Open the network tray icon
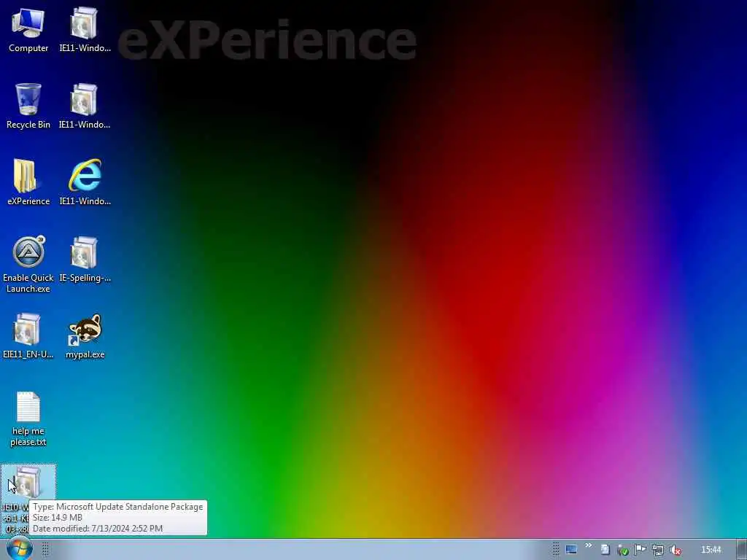Viewport: 747px width, 560px height. pyautogui.click(x=658, y=550)
